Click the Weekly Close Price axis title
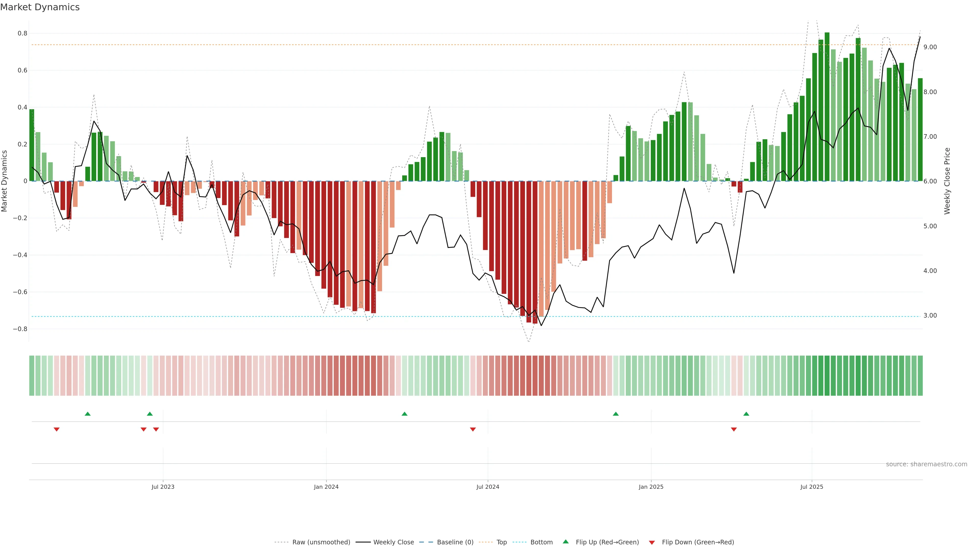Screen dimensions: 980x551 pos(947,181)
